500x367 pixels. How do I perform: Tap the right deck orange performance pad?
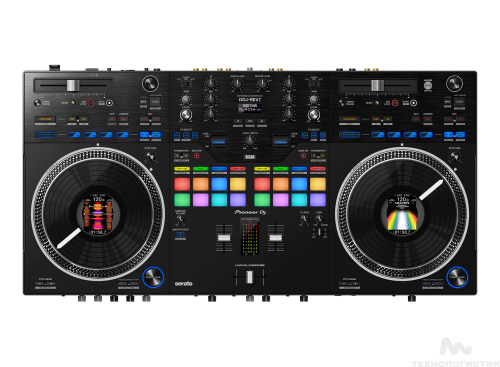pos(281,184)
